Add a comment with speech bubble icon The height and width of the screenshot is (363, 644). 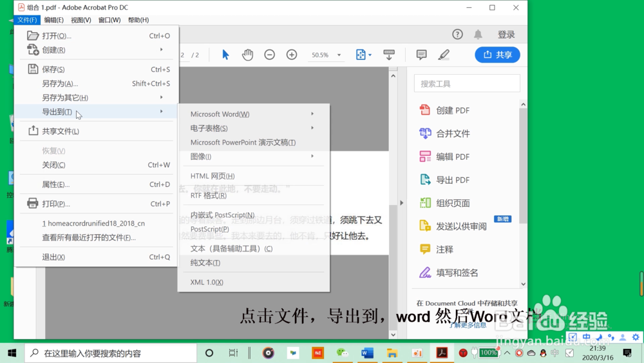[421, 55]
